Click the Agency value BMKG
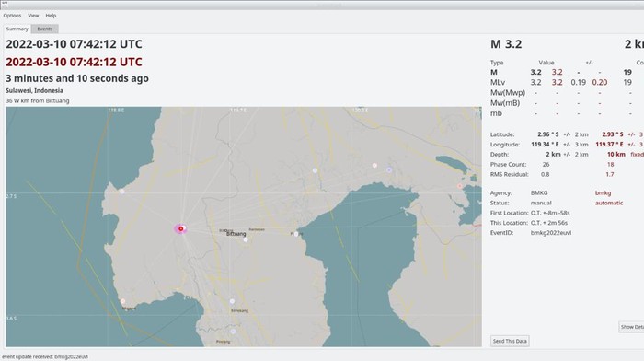Viewport: 644px width, 361px height. pos(539,192)
